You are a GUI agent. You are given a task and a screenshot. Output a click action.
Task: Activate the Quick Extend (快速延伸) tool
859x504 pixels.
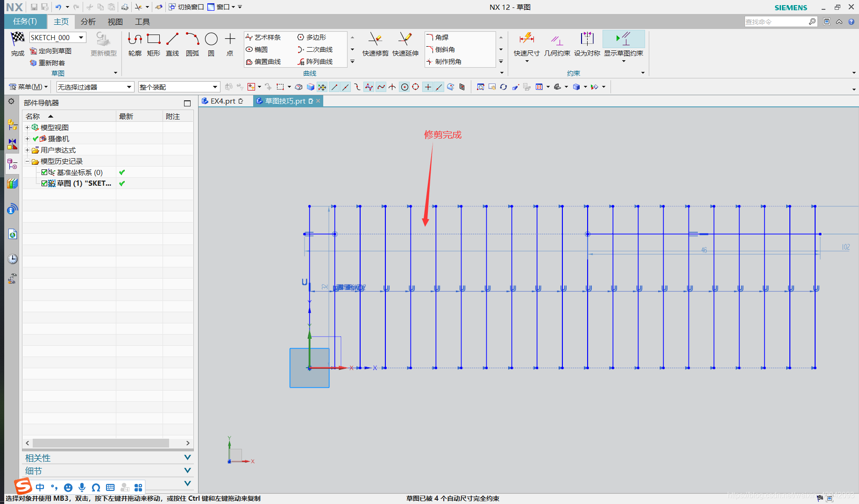[405, 44]
